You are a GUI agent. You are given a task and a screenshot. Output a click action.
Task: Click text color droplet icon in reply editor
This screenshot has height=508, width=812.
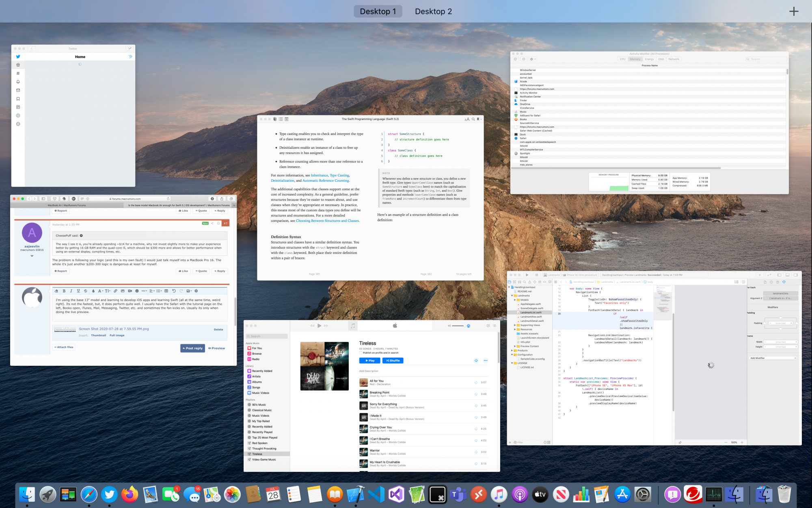click(x=93, y=291)
